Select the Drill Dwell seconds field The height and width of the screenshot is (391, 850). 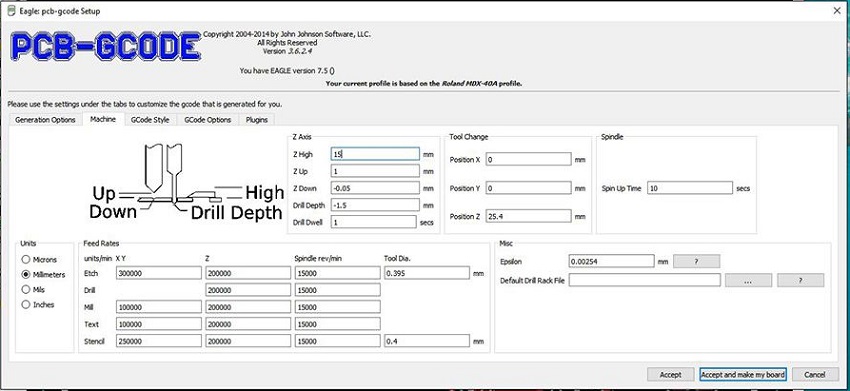373,222
